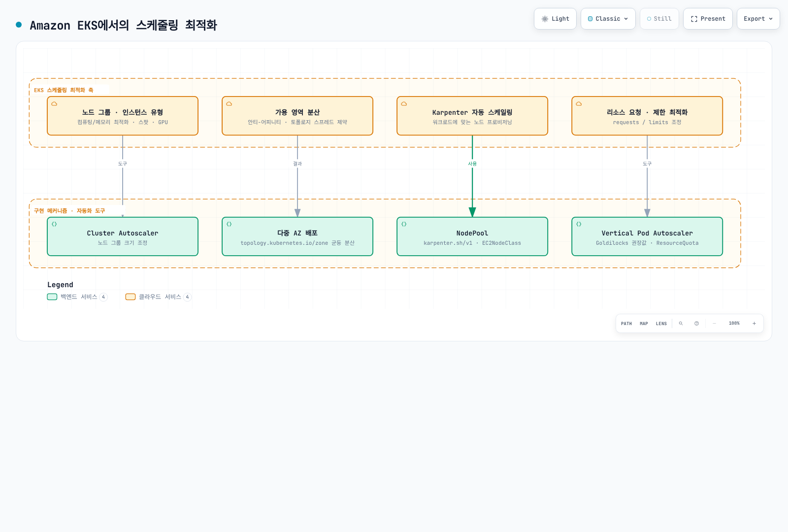788x532 pixels.
Task: Click code icon on Cluster Autoscaler node
Action: (x=54, y=224)
